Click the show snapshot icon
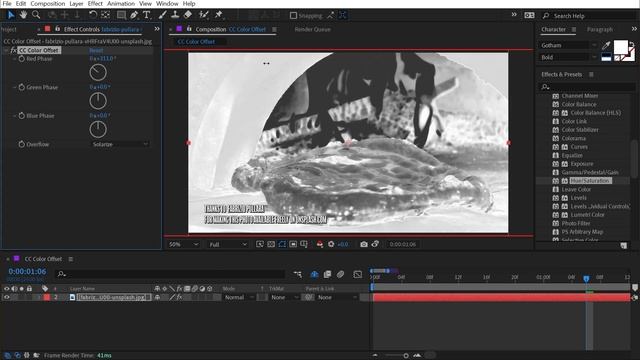The width and height of the screenshot is (640, 360). (x=375, y=244)
